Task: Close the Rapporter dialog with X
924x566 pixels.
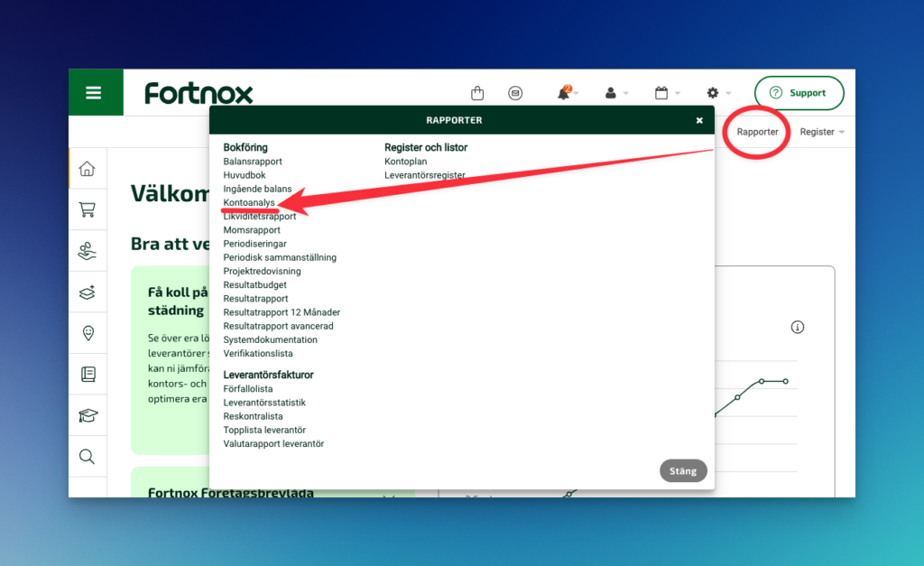Action: pyautogui.click(x=699, y=120)
